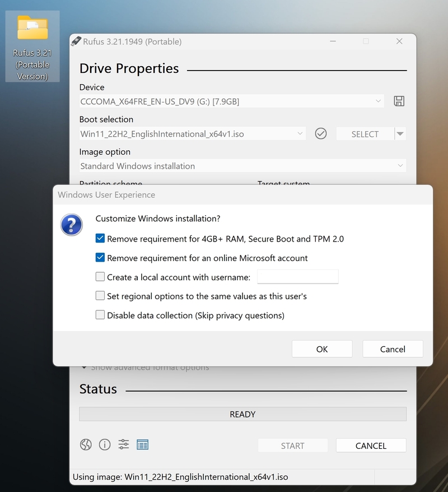Uncheck Remove requirement for online Microsoft account

pos(100,258)
